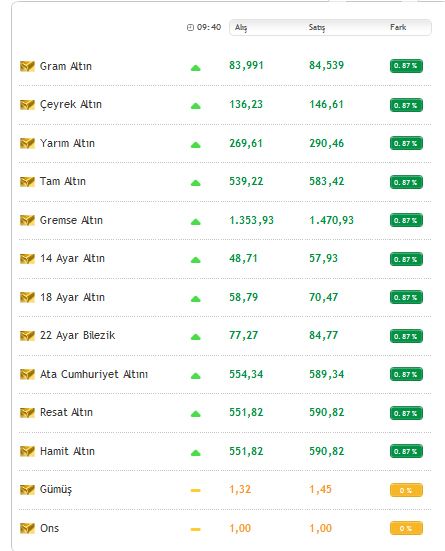445x551 pixels.
Task: Click the Hamit Altın selling price 590,82
Action: point(327,451)
